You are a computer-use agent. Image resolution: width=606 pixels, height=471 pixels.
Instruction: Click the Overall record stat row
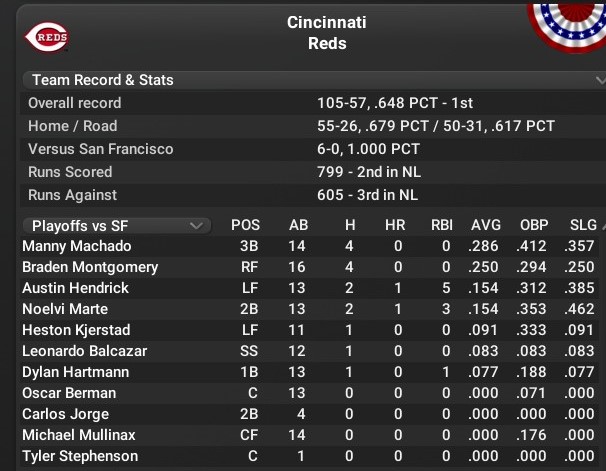pyautogui.click(x=300, y=103)
